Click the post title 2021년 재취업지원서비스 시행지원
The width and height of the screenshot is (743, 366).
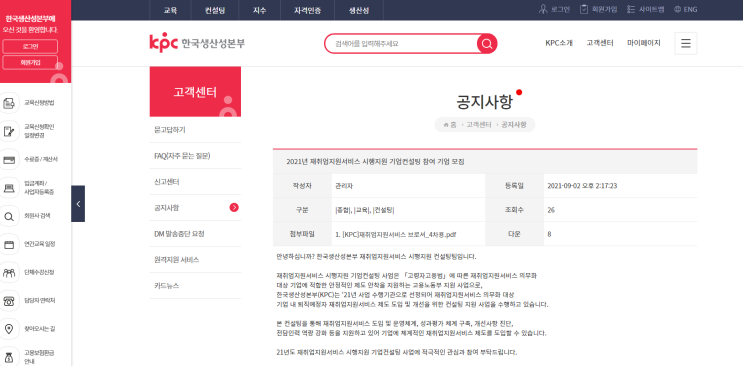tap(375, 162)
